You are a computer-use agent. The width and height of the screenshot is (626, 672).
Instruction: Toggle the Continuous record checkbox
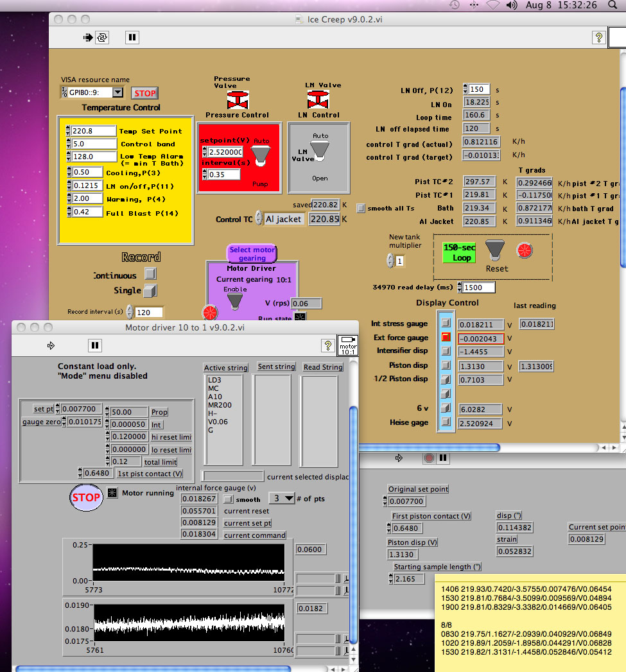[150, 274]
